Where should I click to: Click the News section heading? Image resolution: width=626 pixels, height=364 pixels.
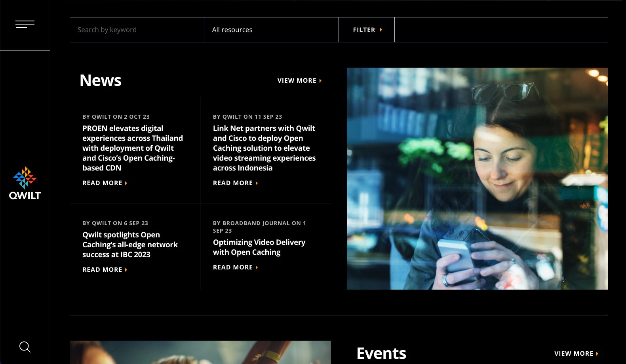101,81
